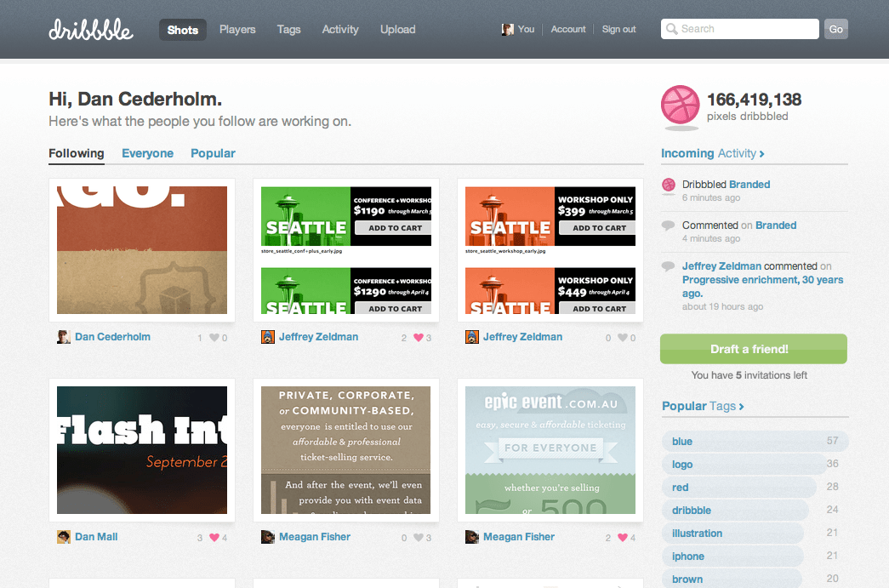Click the comment bubble icon beside Commented on Branded
The height and width of the screenshot is (588, 889).
[669, 225]
